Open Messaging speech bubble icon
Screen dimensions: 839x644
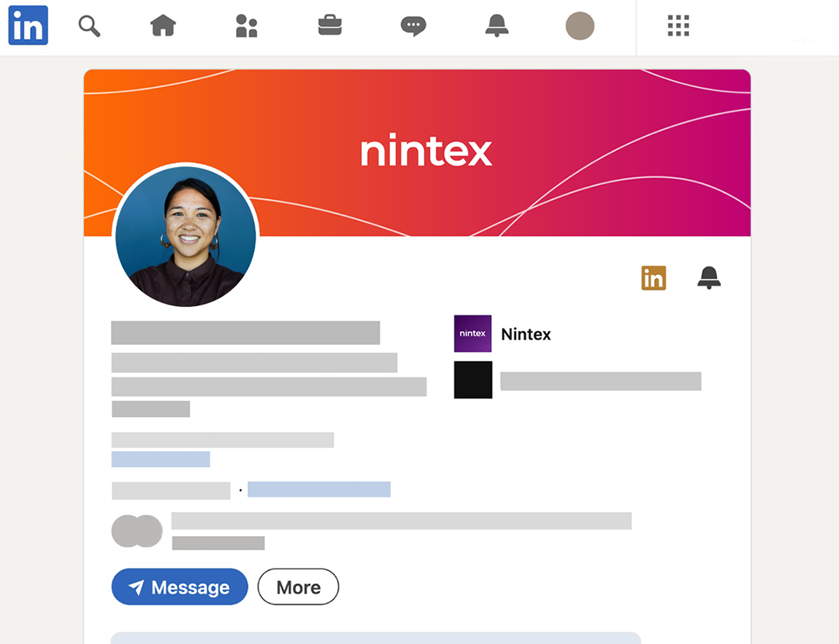click(413, 26)
